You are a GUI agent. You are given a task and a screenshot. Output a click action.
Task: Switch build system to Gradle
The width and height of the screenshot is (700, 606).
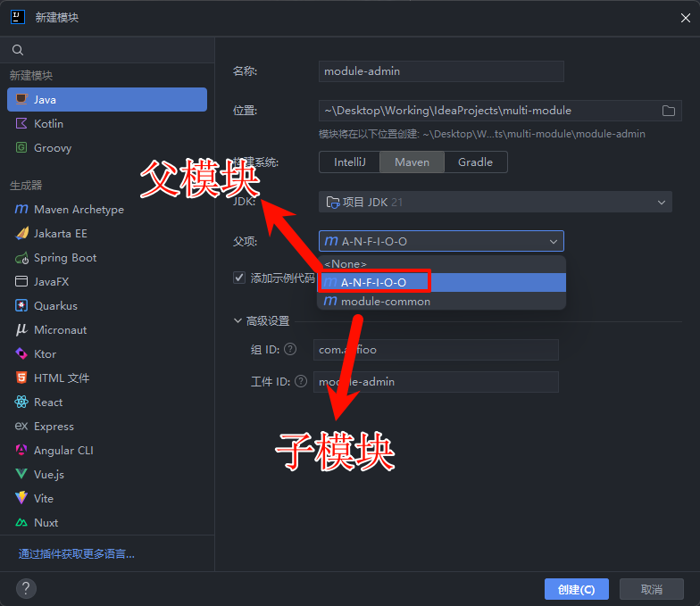[475, 162]
